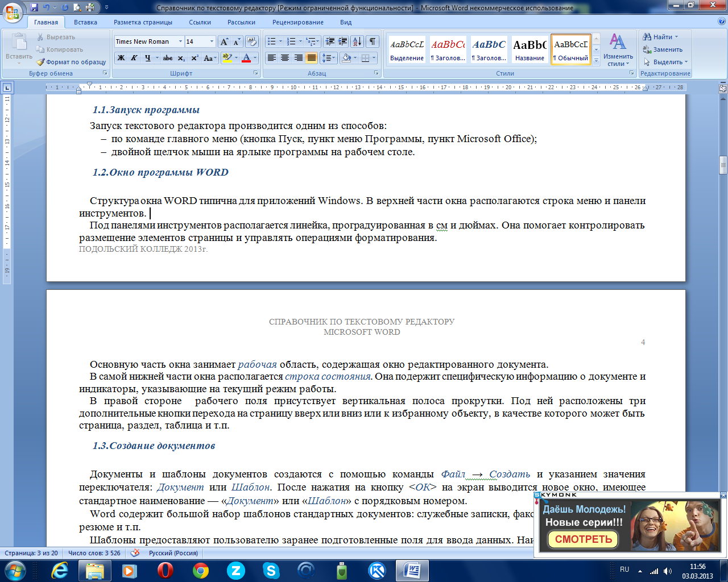The width and height of the screenshot is (728, 582).
Task: Increase paragraph indent
Action: tap(342, 41)
